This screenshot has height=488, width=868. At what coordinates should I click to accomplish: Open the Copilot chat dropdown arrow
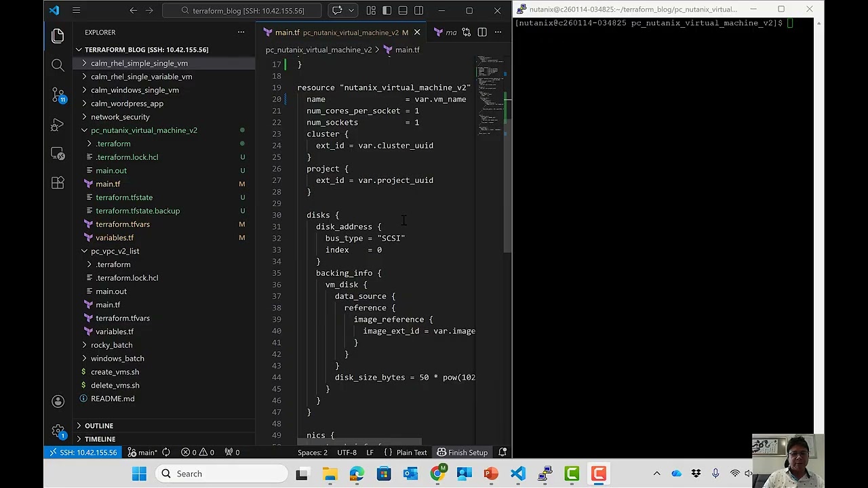point(351,10)
